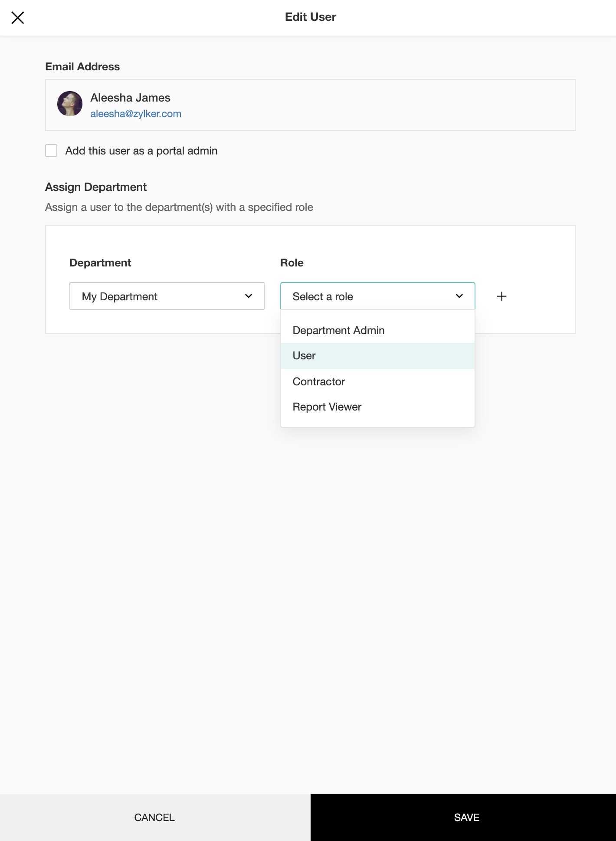Click Aleesha James's profile avatar
The image size is (616, 841).
click(x=70, y=104)
